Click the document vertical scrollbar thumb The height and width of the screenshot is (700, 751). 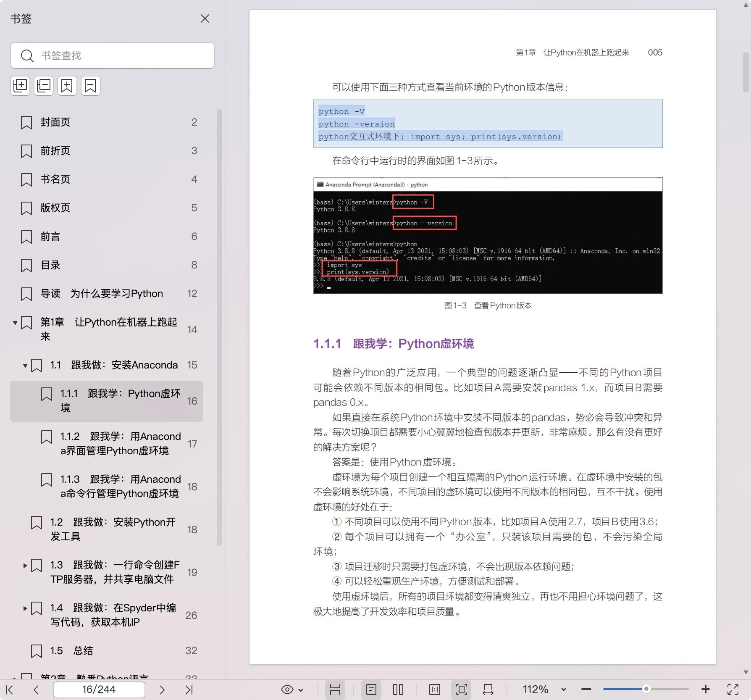click(x=746, y=72)
